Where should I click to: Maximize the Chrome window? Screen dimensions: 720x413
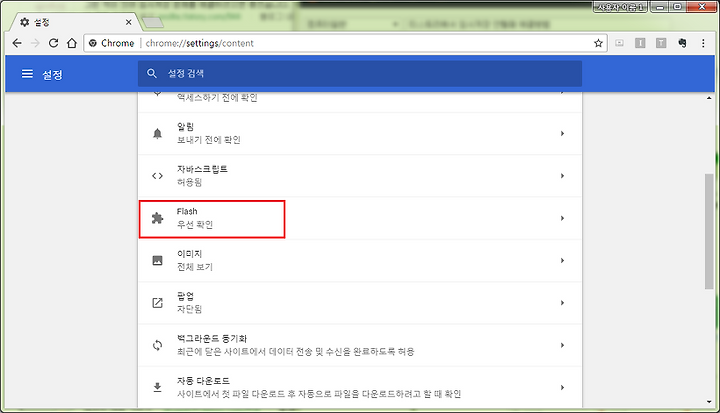coord(678,7)
